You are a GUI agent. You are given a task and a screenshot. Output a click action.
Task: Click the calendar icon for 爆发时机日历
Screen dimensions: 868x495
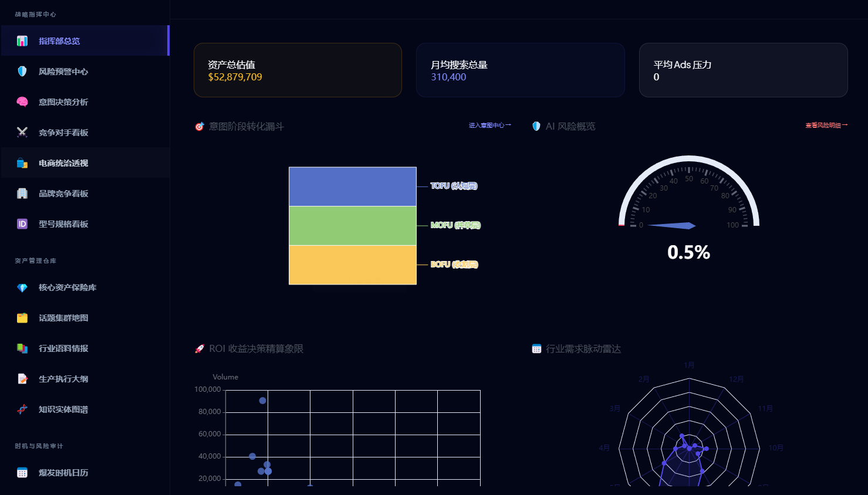pyautogui.click(x=22, y=473)
